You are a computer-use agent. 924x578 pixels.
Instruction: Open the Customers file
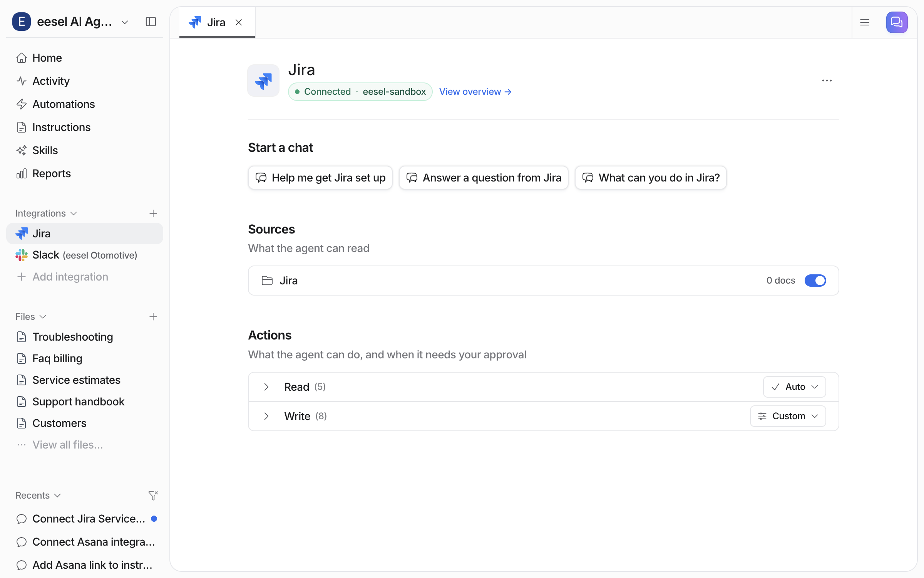point(85,423)
